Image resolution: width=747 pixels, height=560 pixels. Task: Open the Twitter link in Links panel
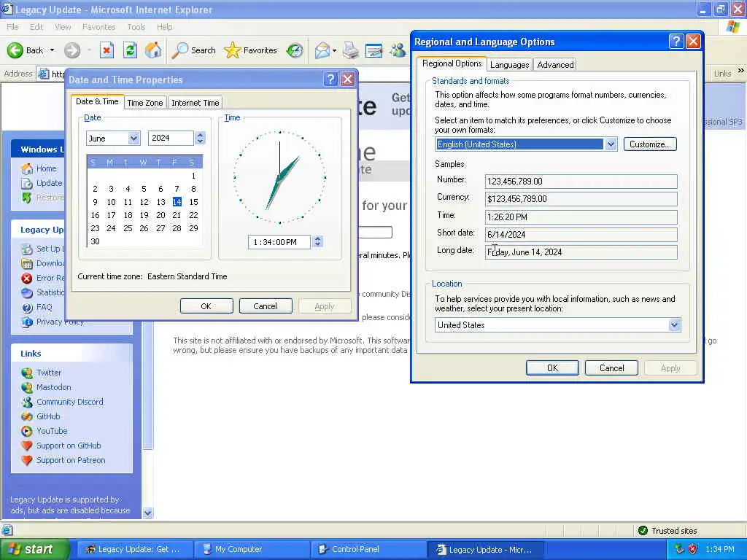click(x=49, y=373)
